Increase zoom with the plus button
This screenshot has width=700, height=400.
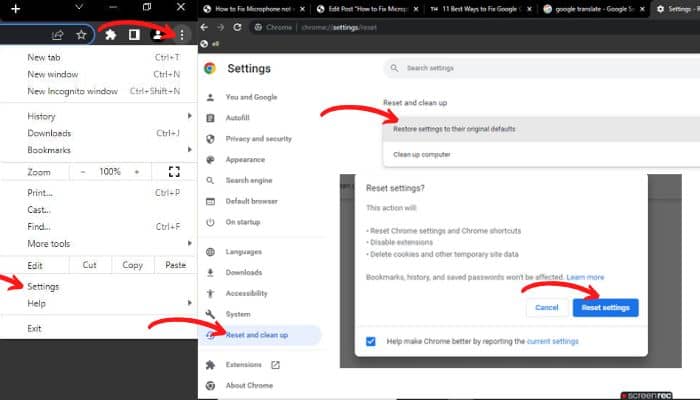pyautogui.click(x=137, y=172)
